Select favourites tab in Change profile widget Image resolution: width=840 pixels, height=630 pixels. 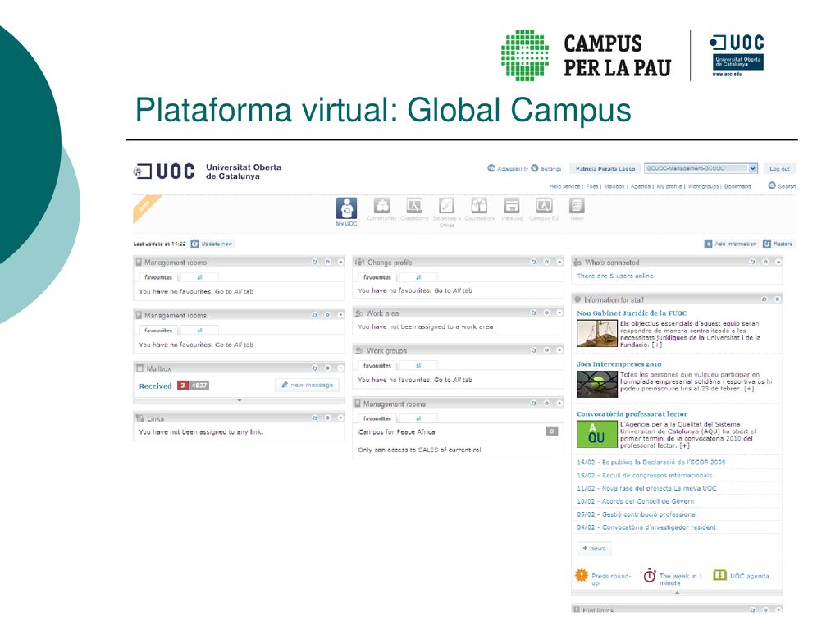[377, 277]
